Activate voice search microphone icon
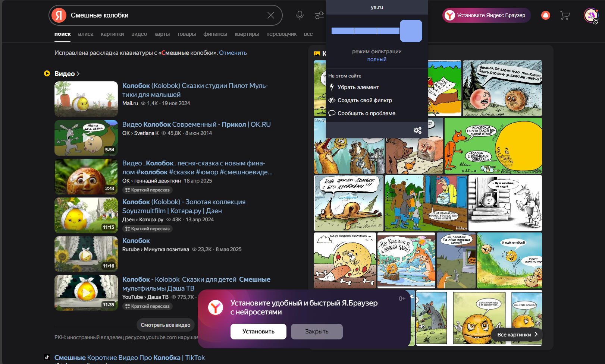 (x=300, y=15)
